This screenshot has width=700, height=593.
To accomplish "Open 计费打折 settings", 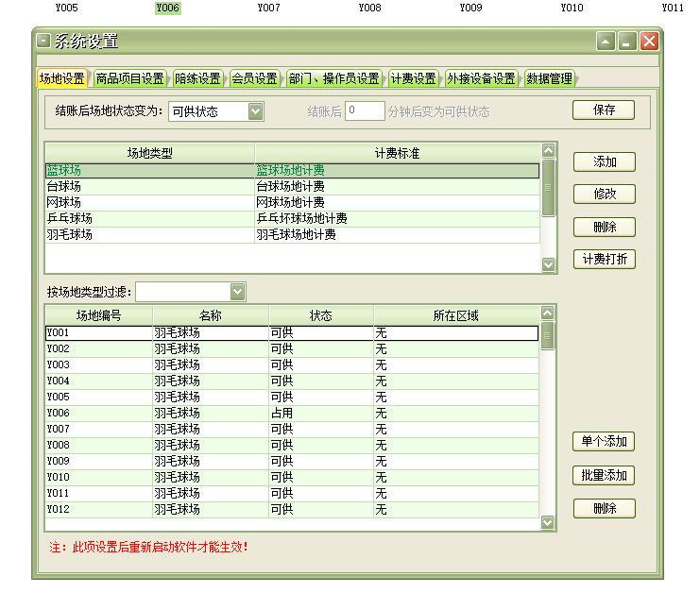I will point(605,260).
